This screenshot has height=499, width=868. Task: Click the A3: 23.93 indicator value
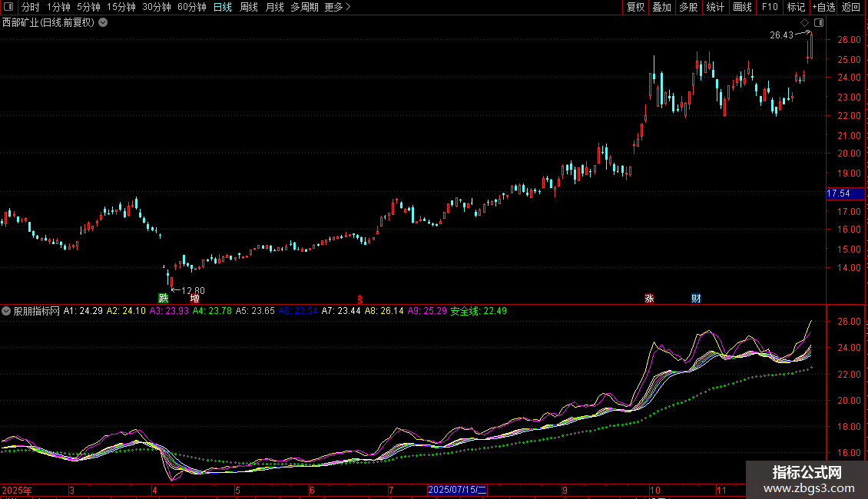coord(170,311)
